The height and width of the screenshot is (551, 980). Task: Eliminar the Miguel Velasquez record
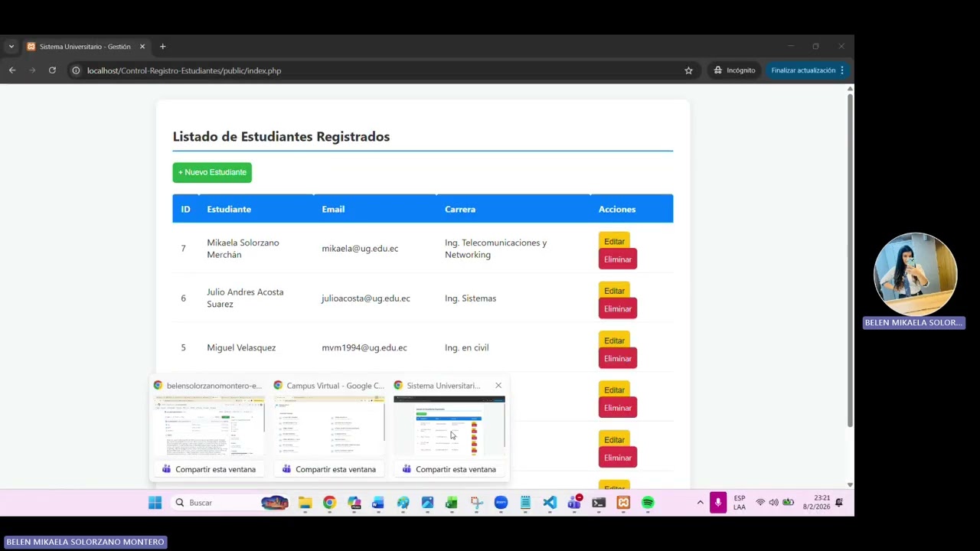click(617, 359)
